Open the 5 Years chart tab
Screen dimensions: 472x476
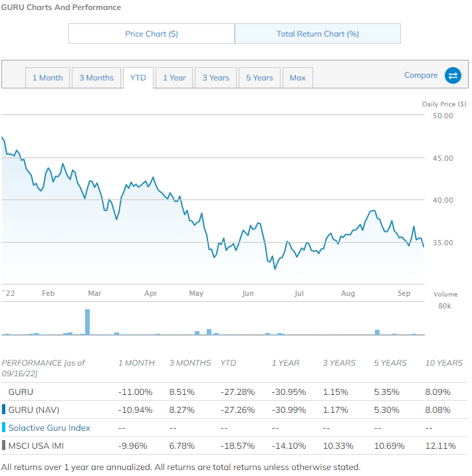click(259, 78)
